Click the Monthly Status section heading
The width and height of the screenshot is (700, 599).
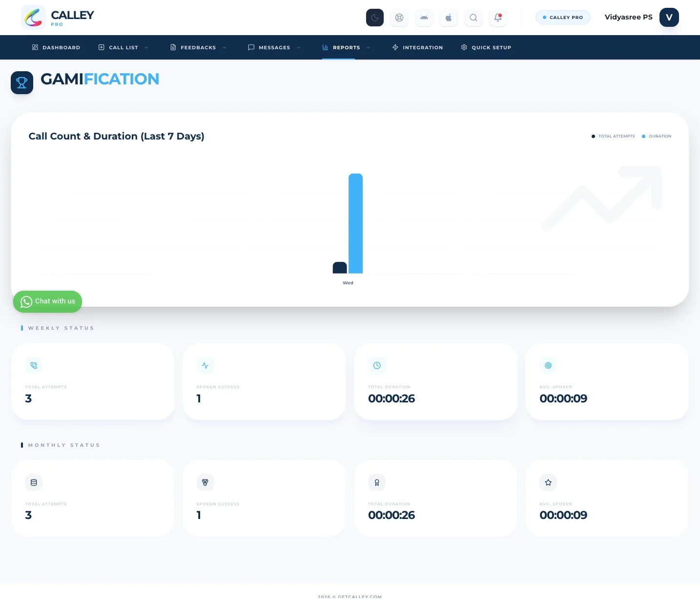click(x=64, y=445)
